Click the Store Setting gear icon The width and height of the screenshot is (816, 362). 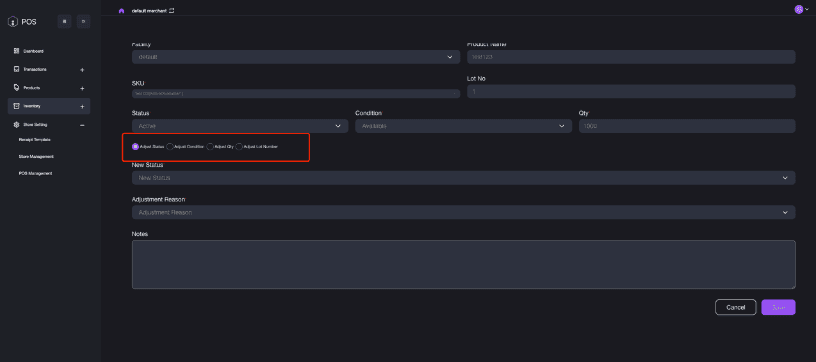click(x=16, y=125)
